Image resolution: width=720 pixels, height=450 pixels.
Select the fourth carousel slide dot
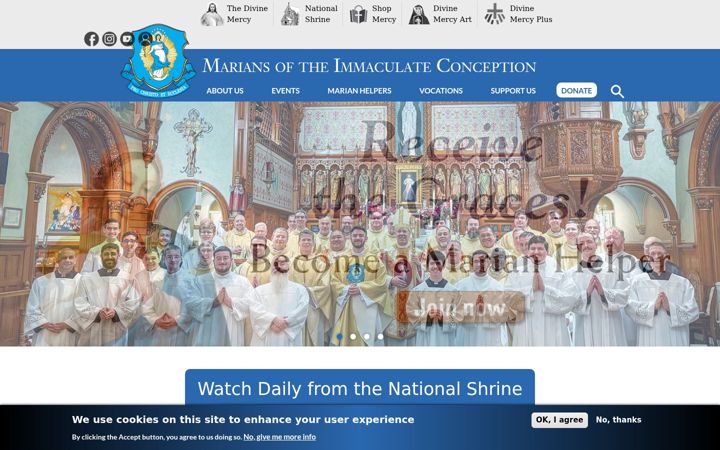(380, 337)
